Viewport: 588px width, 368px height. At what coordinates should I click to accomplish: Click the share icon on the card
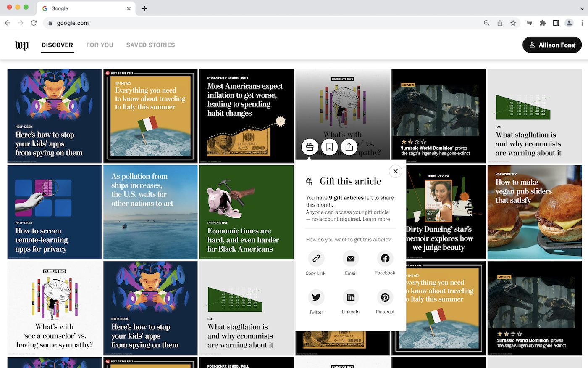[349, 147]
